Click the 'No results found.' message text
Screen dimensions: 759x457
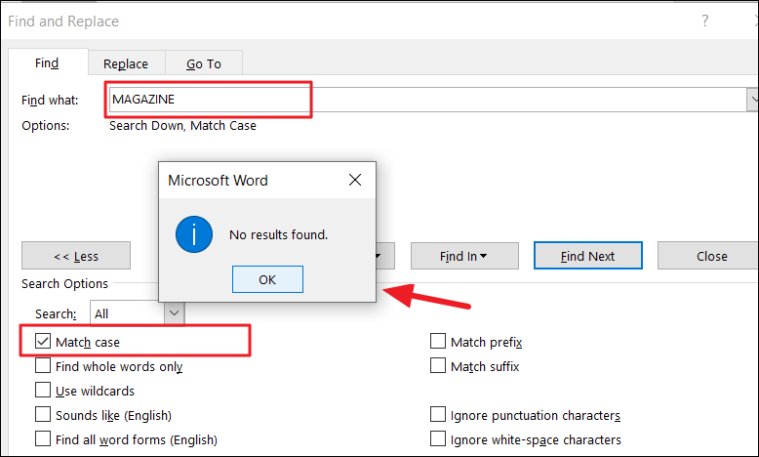point(278,235)
